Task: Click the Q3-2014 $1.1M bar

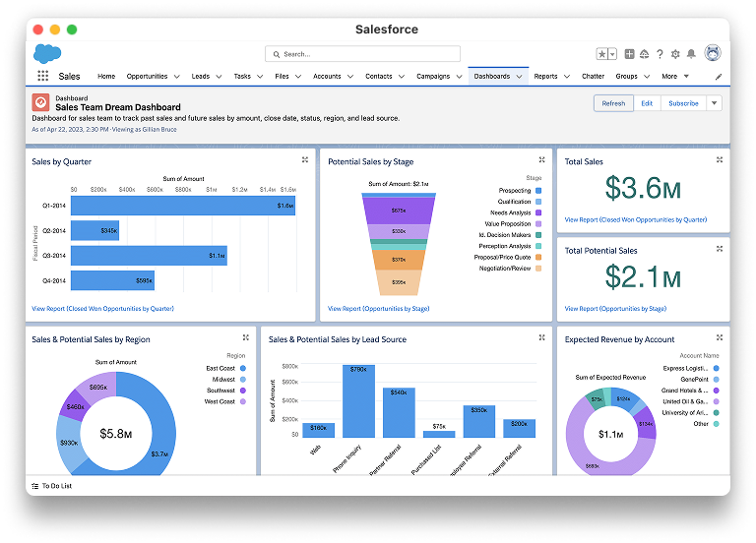Action: (x=149, y=256)
